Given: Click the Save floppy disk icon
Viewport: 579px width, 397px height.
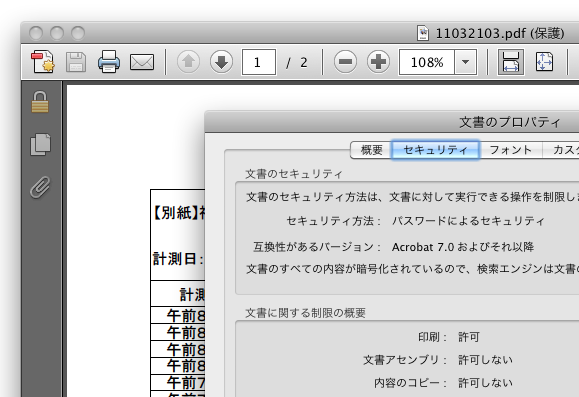Looking at the screenshot, I should point(76,62).
